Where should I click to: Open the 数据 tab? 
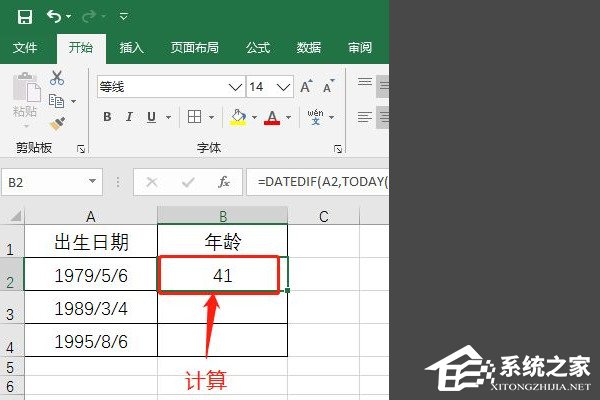(309, 48)
